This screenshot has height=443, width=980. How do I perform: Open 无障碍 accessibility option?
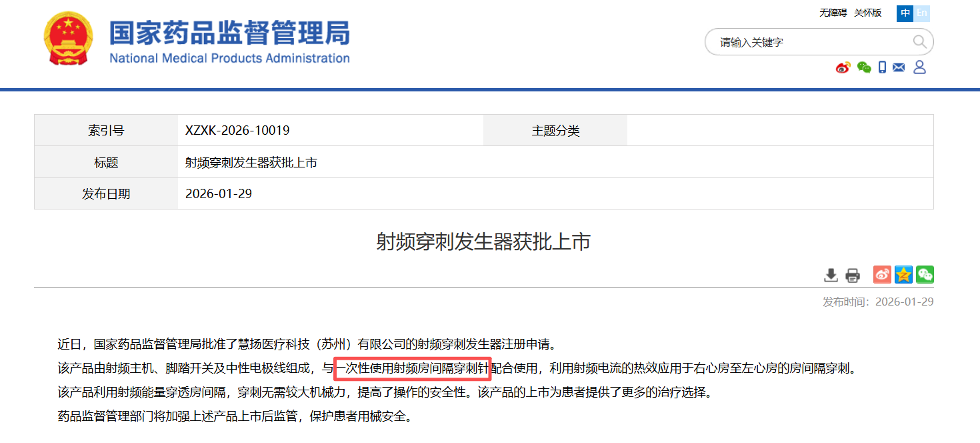[832, 12]
